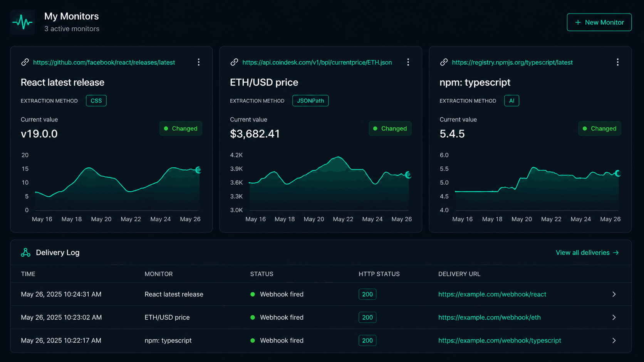Click the Changed status badge on typescript card
This screenshot has height=362, width=644.
pyautogui.click(x=599, y=128)
